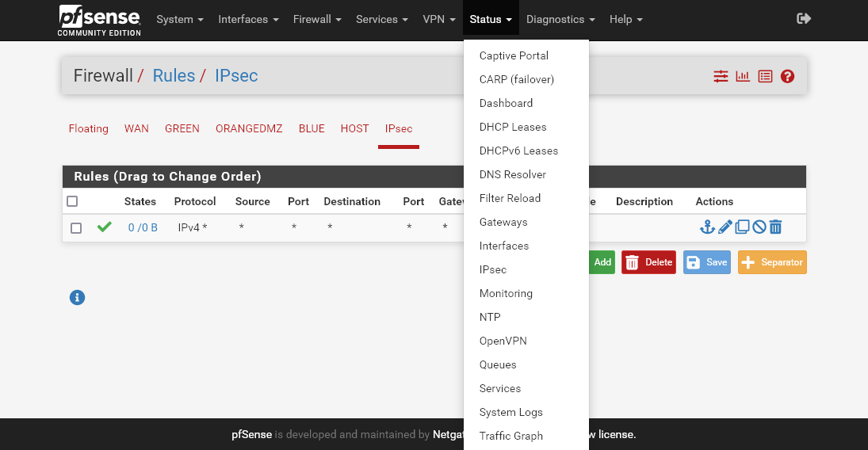Switch to the GREEN rules tab
The image size is (868, 450).
pyautogui.click(x=182, y=129)
